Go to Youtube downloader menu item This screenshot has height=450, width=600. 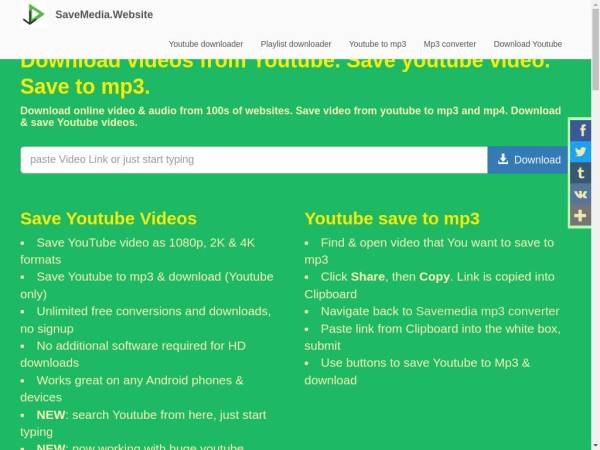206,44
